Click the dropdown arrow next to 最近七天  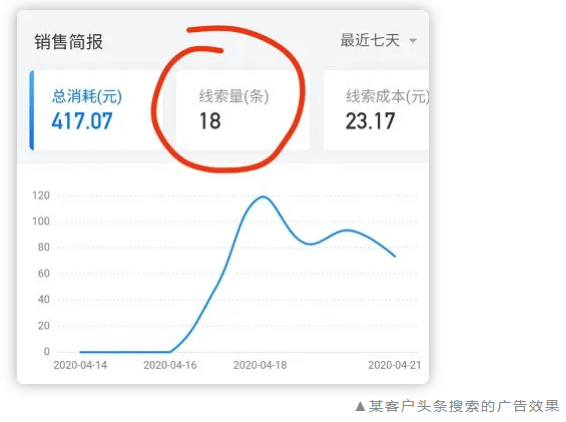pyautogui.click(x=413, y=41)
